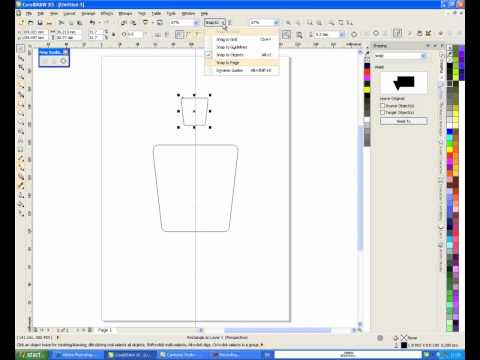
Task: Close the floating New Toolbar palette
Action: click(x=66, y=52)
